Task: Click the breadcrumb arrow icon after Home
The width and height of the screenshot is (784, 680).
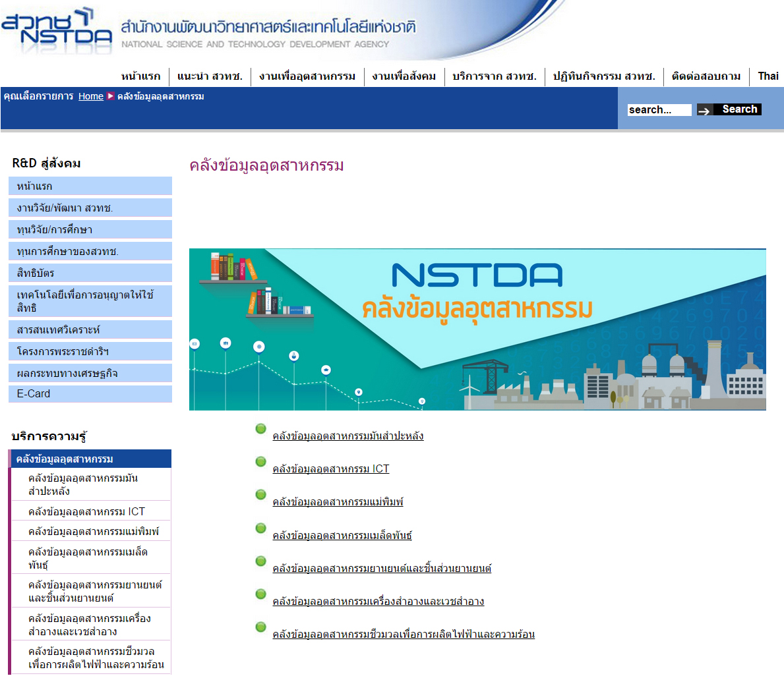Action: (x=111, y=96)
